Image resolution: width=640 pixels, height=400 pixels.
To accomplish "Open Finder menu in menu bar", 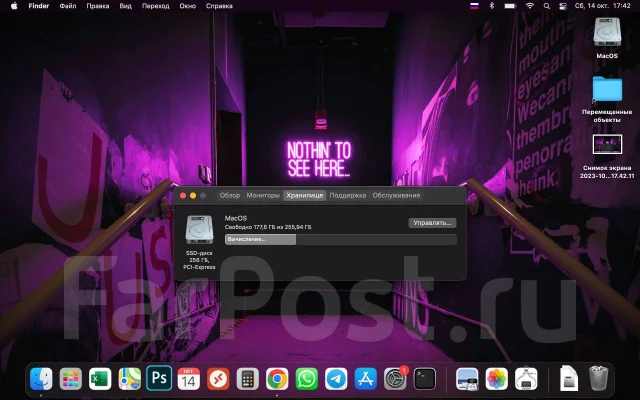I will coord(39,6).
